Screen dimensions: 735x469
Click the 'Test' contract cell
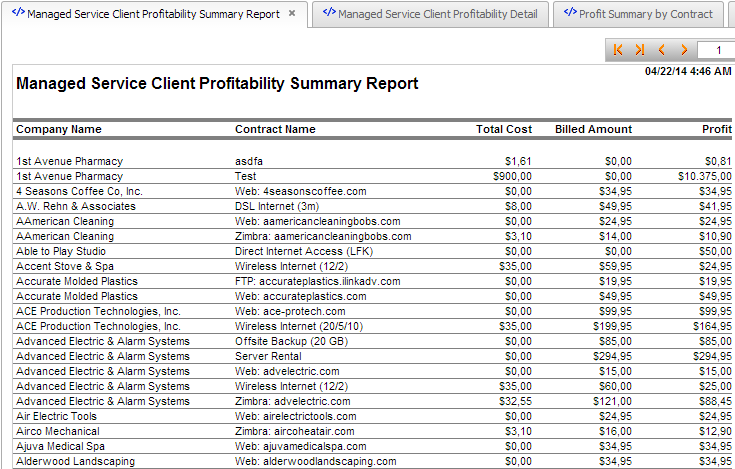246,176
